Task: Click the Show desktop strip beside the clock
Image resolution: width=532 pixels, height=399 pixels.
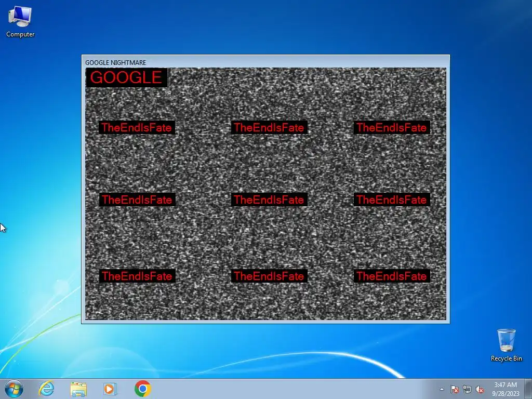Action: [x=528, y=389]
